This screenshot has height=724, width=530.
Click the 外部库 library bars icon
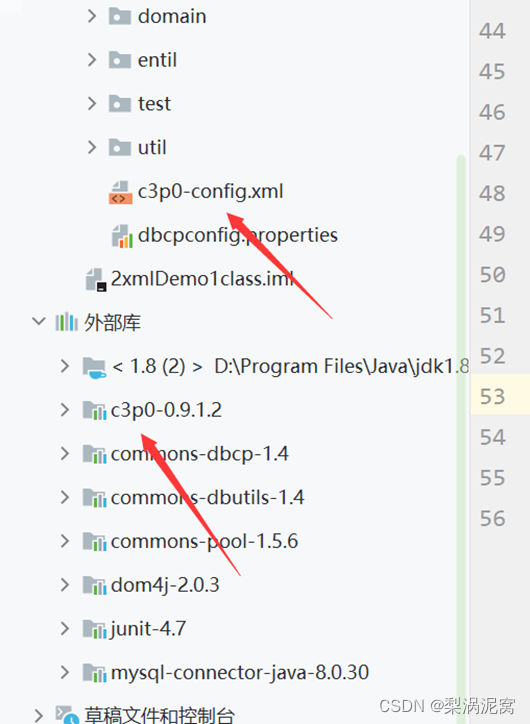click(x=66, y=322)
